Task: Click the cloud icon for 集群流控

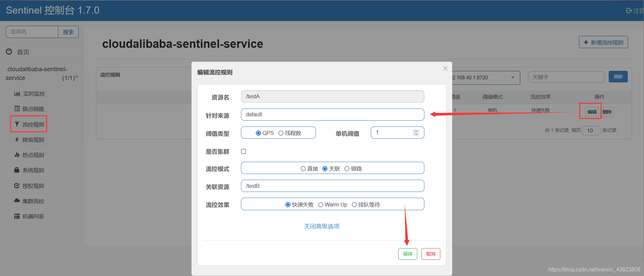Action: [17, 201]
